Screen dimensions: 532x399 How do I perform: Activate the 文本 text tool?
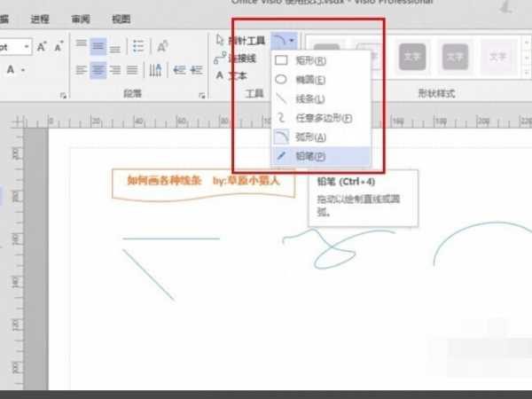(231, 75)
